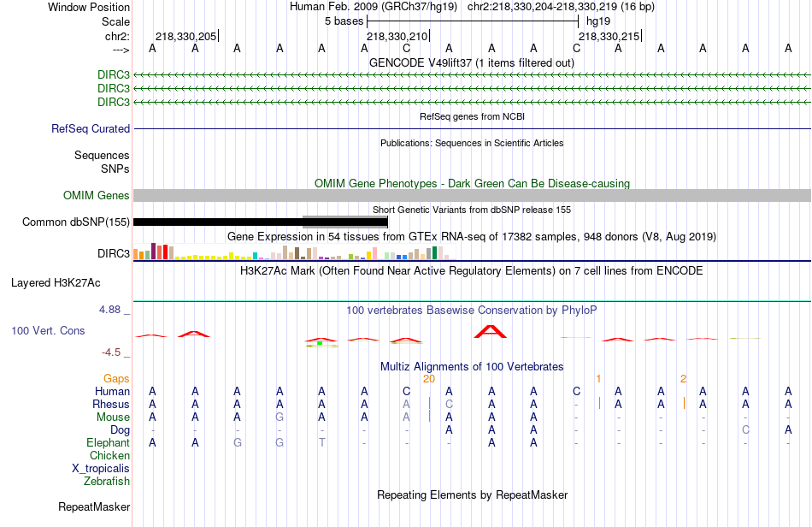Click the blue RefSeq Curated gene line
Image resolution: width=812 pixels, height=527 pixels.
(472, 128)
